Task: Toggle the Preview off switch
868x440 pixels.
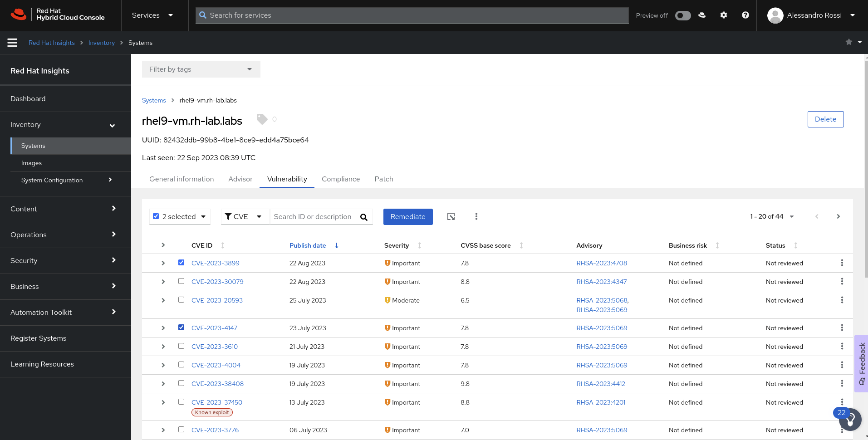Action: 682,15
